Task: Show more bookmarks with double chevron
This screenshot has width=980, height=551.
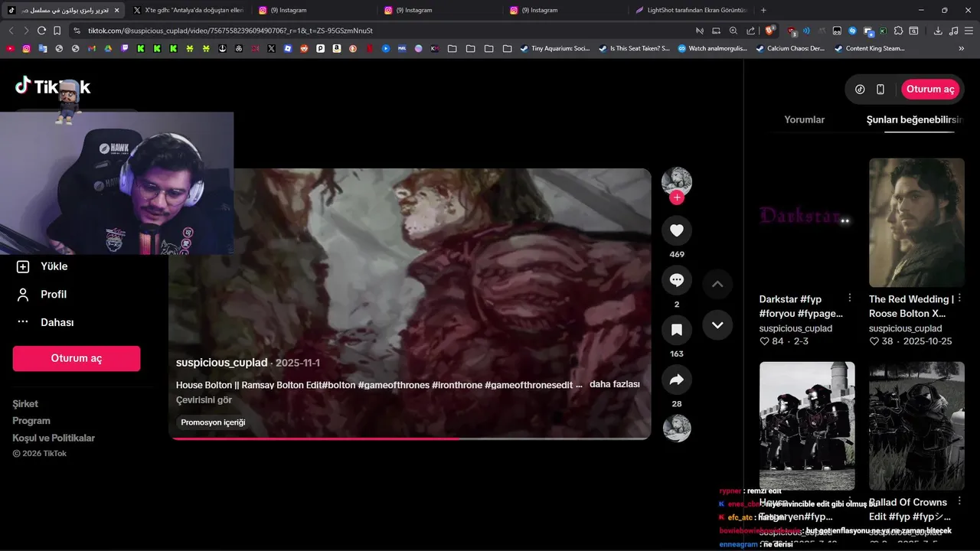Action: tap(962, 48)
